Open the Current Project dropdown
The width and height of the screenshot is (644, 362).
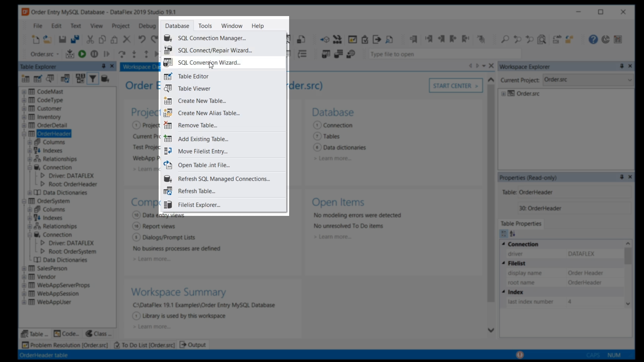click(x=629, y=80)
